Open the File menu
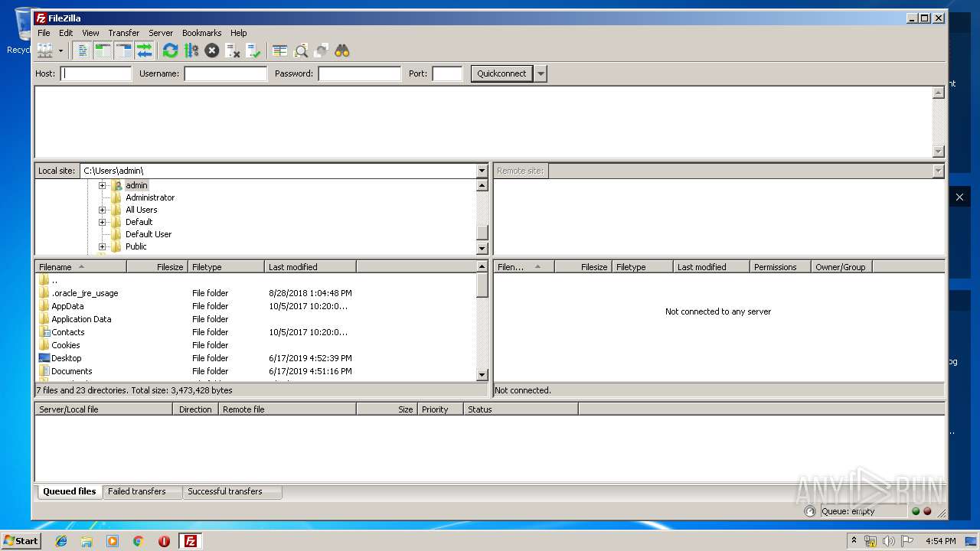980x551 pixels. [x=44, y=33]
